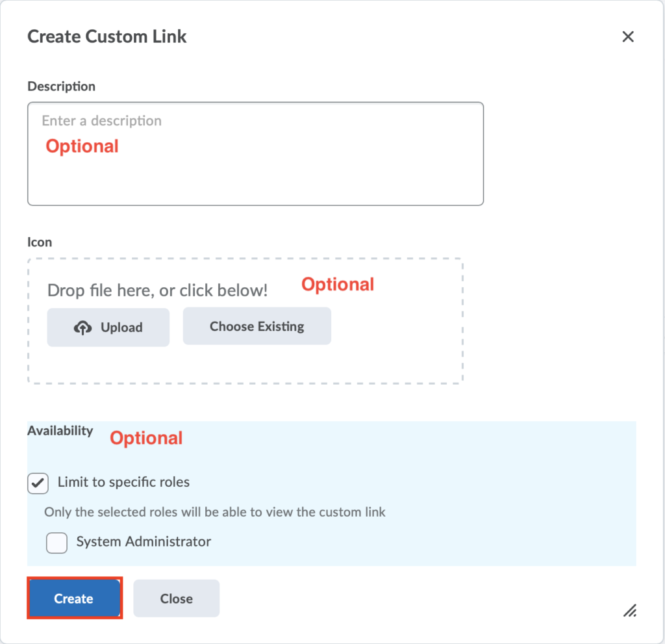This screenshot has height=644, width=665.
Task: Click the Upload icon button
Action: point(108,328)
